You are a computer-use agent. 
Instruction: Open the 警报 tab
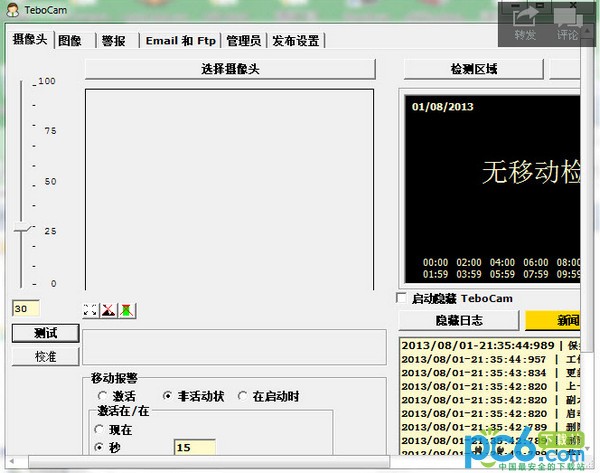114,41
